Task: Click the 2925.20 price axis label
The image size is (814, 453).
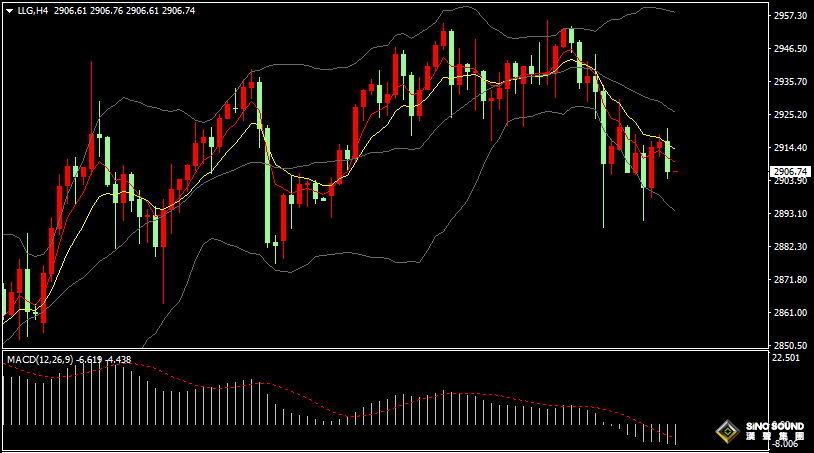Action: click(x=790, y=115)
